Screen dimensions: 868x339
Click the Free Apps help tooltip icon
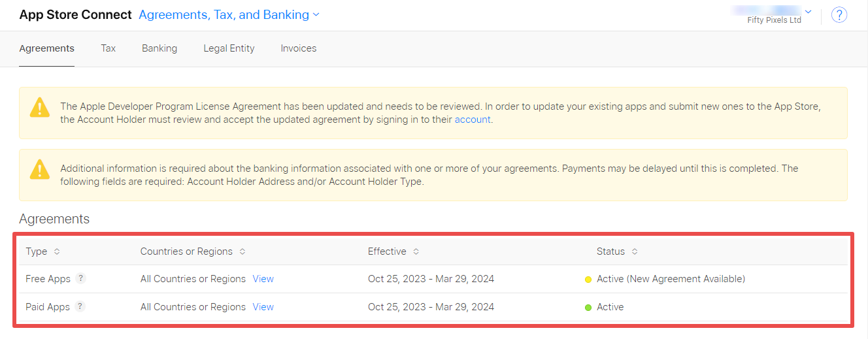click(80, 278)
